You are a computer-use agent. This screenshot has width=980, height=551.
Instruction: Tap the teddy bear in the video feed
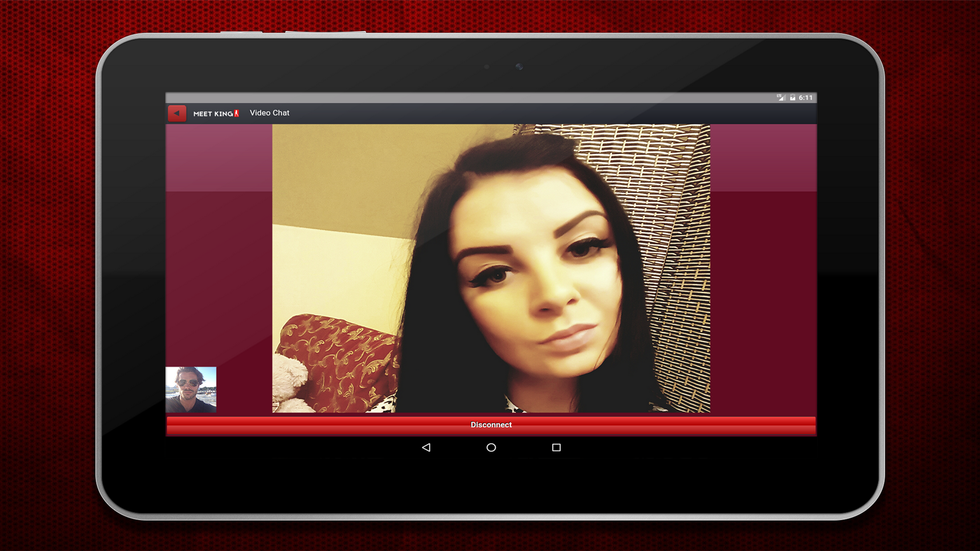(x=290, y=385)
